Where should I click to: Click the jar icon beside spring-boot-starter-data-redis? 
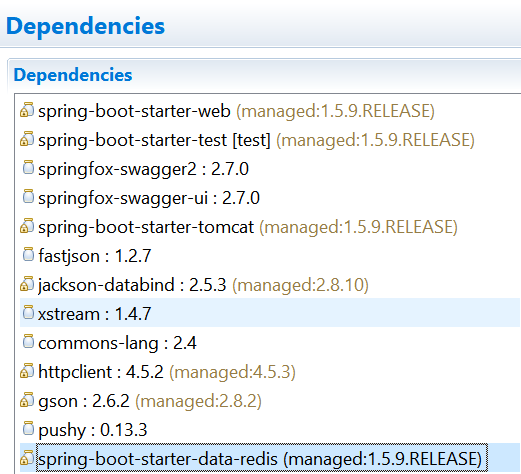[27, 458]
